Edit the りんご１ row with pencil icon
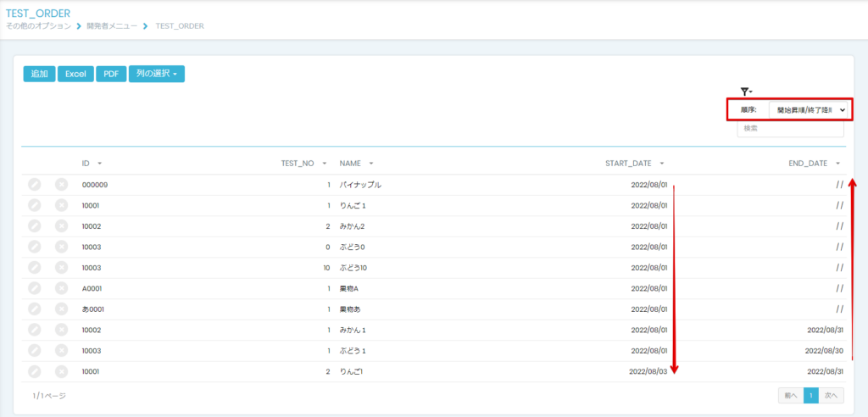Image resolution: width=868 pixels, height=417 pixels. [34, 205]
